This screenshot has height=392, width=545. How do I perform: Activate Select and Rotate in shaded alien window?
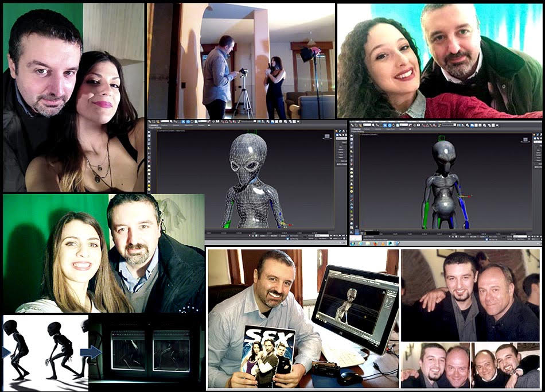(394, 125)
